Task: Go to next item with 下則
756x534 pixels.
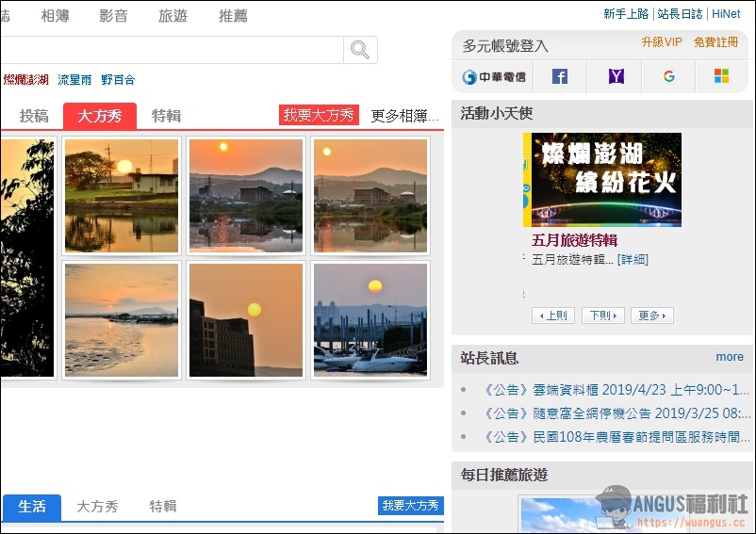Action: (602, 316)
